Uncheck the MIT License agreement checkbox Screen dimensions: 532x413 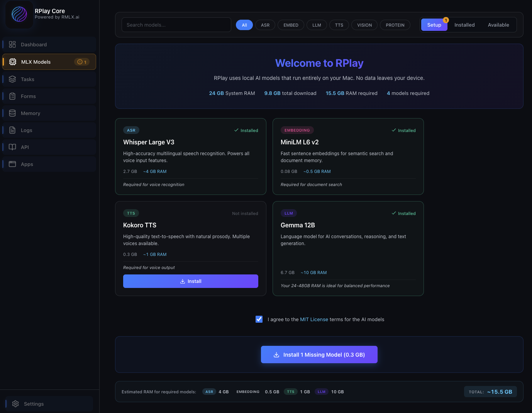[259, 319]
